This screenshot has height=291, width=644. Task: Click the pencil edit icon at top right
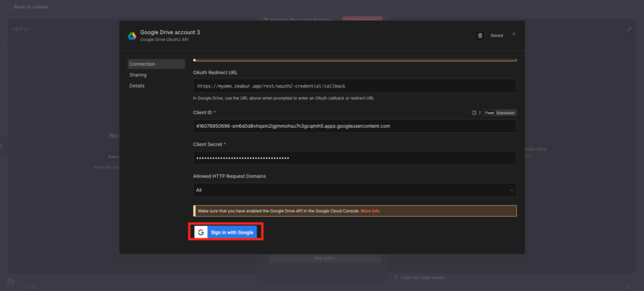tap(630, 29)
